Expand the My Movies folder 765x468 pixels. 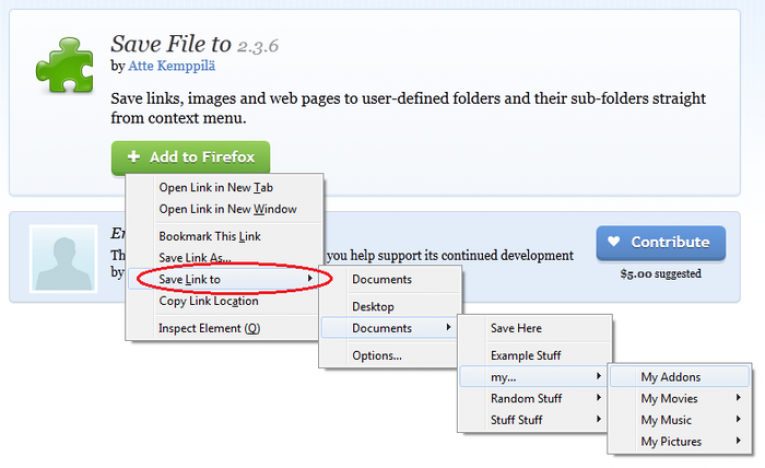tap(680, 398)
